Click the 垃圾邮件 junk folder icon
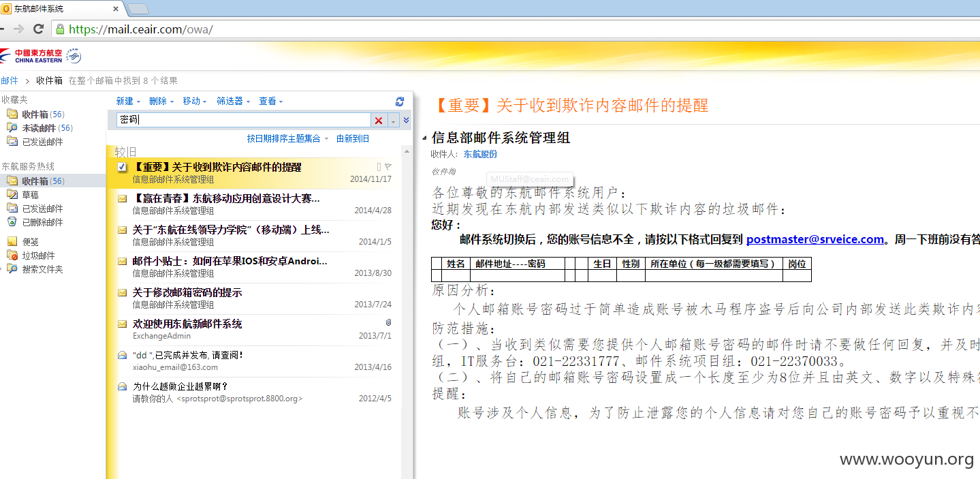 pos(12,256)
